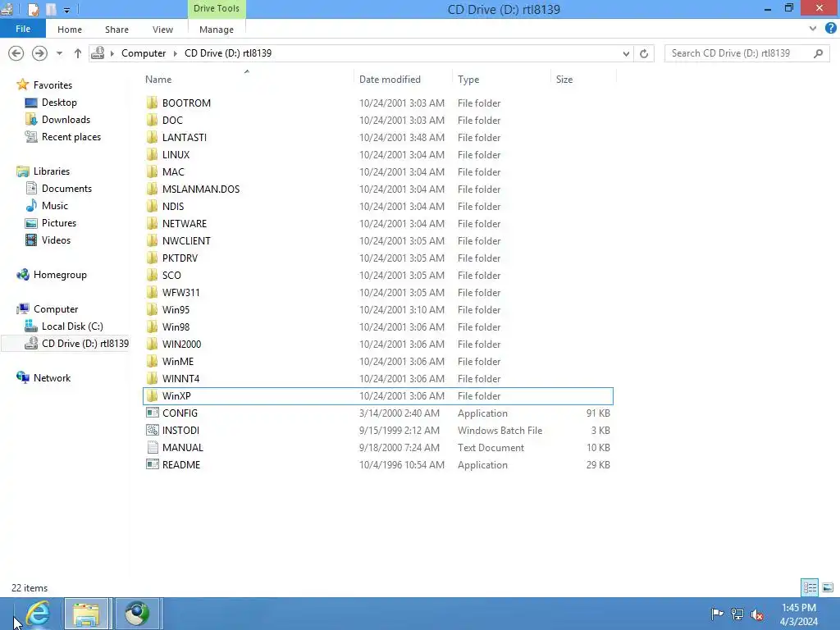Select the WinXP folder row
The width and height of the screenshot is (840, 630).
(378, 396)
